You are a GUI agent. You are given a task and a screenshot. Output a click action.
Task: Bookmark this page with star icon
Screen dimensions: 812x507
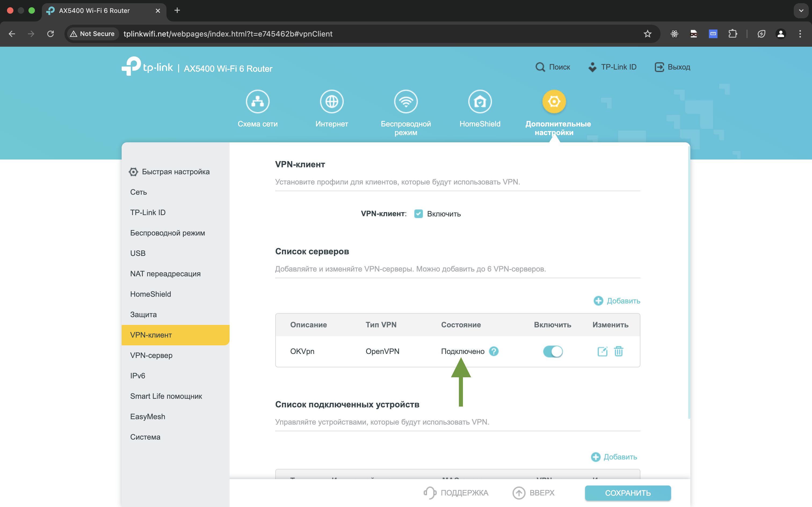[x=647, y=34]
